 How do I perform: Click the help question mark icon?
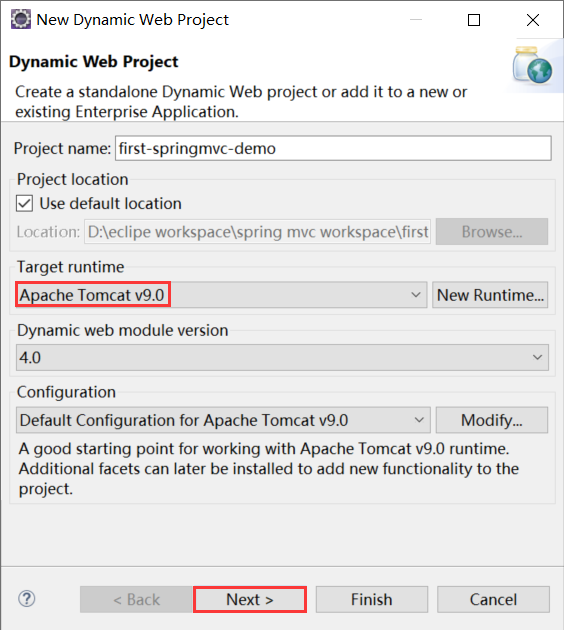pyautogui.click(x=27, y=599)
